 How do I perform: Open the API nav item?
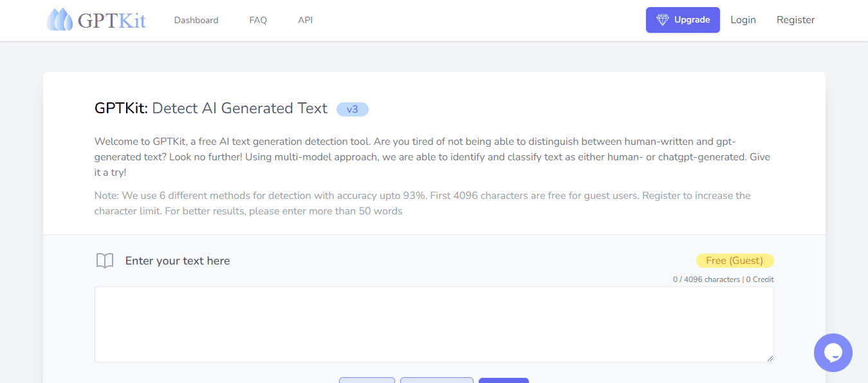tap(305, 20)
